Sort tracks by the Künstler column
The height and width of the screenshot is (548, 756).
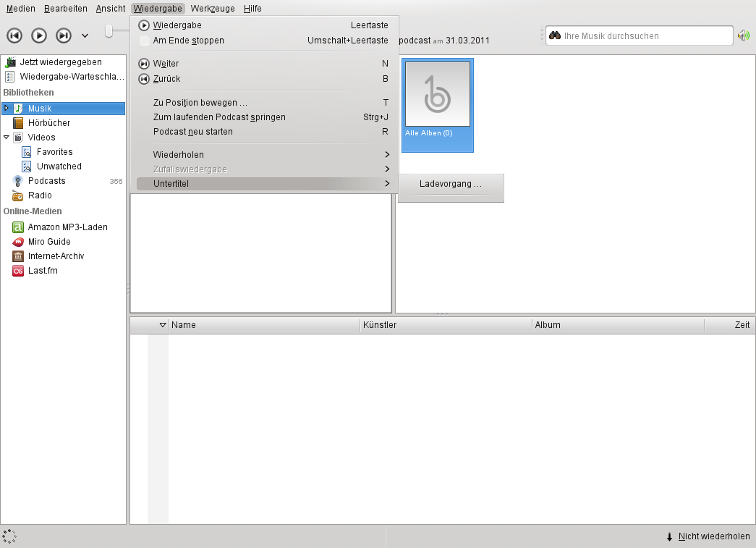(x=446, y=325)
